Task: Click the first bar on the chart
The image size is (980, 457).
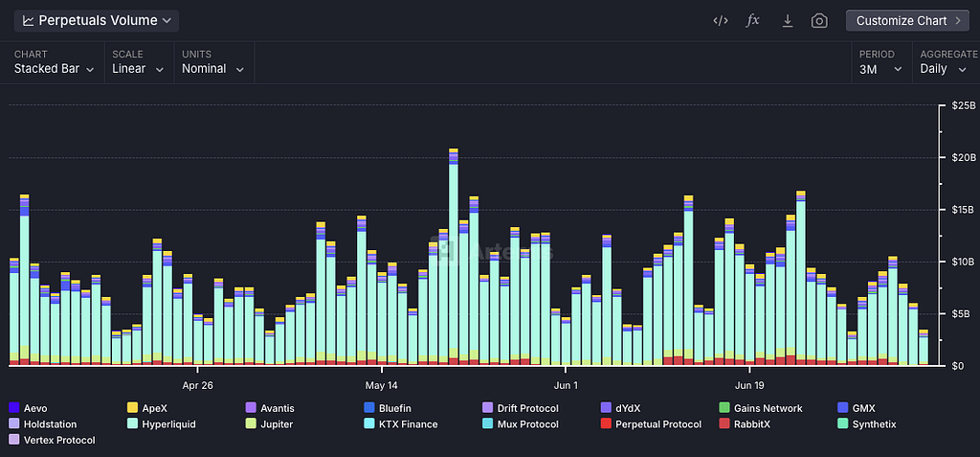Action: 13,311
